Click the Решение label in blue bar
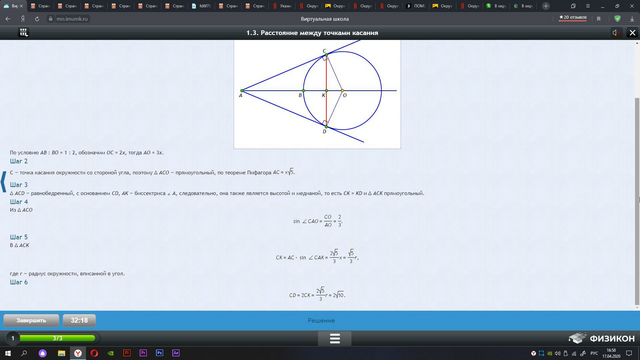 pos(321,320)
